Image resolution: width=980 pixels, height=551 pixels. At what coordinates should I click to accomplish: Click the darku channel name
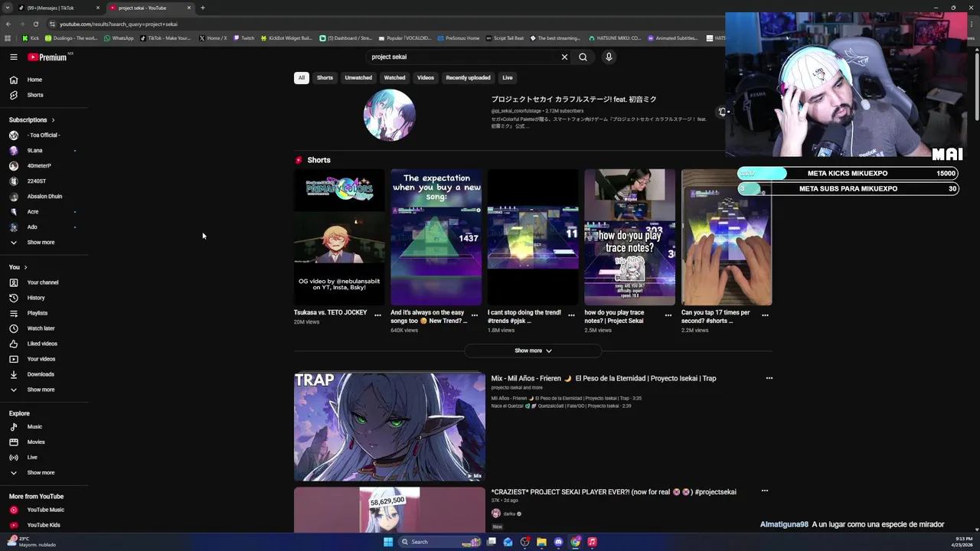tap(509, 514)
